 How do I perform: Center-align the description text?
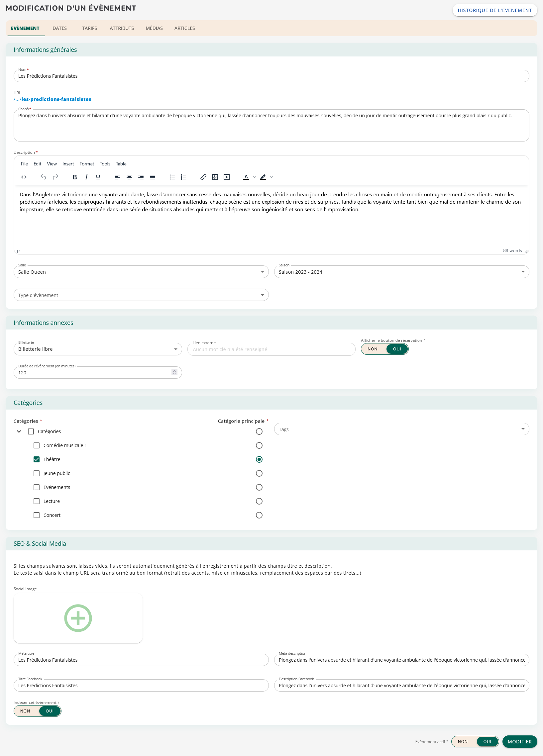pyautogui.click(x=129, y=177)
